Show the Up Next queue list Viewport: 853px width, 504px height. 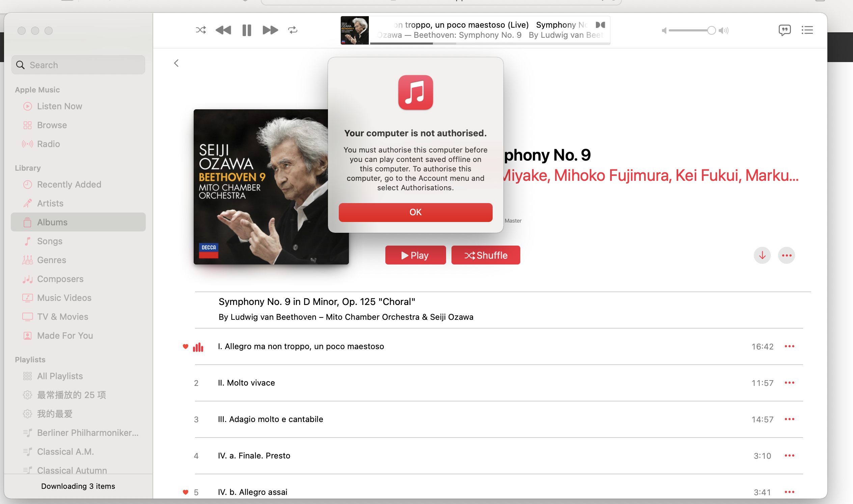(x=807, y=30)
